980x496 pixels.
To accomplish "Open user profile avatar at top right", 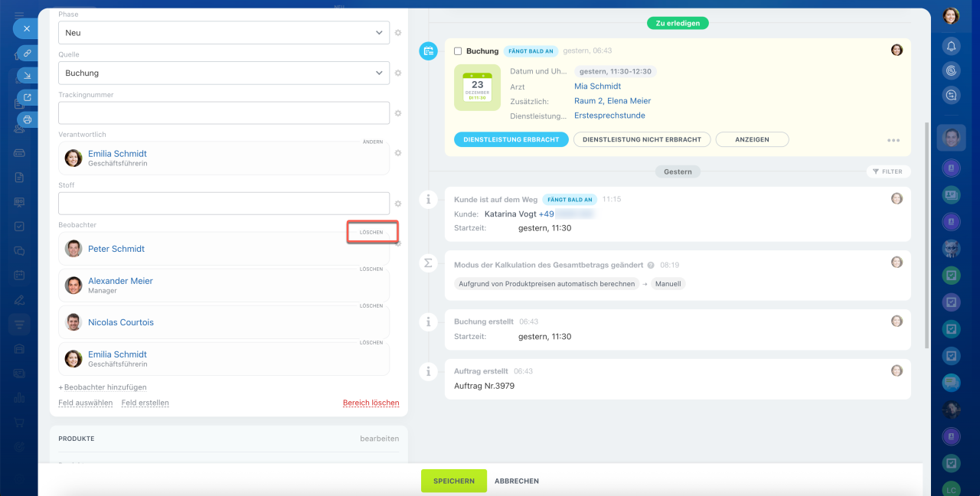I will pos(951,15).
